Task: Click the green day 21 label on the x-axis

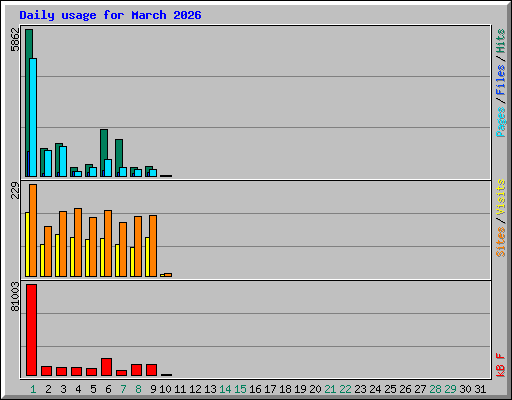Action: click(x=330, y=389)
